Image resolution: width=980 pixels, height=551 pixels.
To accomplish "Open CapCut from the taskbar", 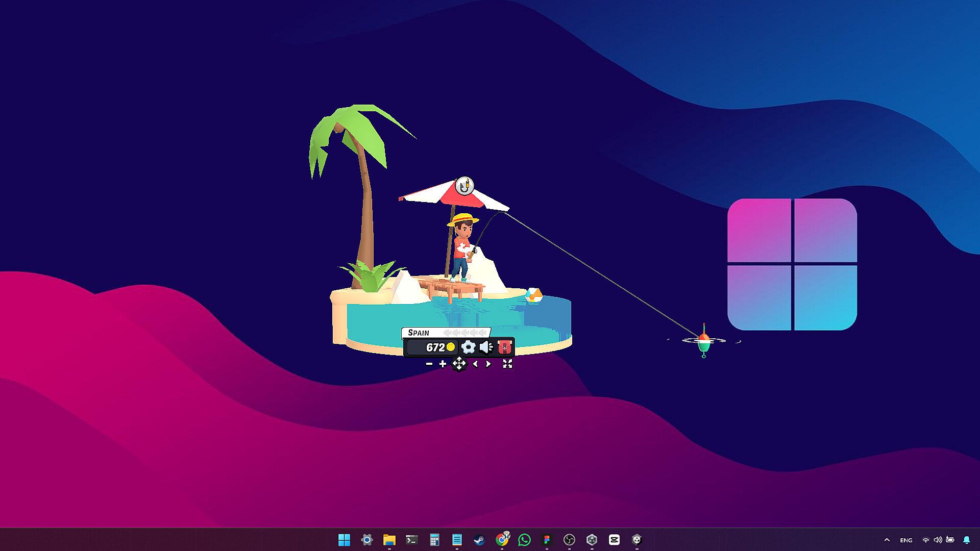I will click(614, 540).
